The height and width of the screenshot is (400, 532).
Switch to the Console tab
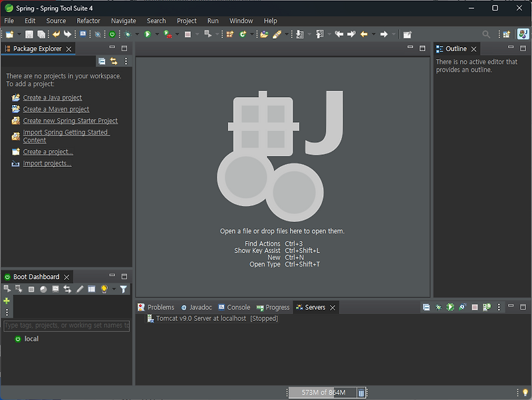tap(238, 307)
